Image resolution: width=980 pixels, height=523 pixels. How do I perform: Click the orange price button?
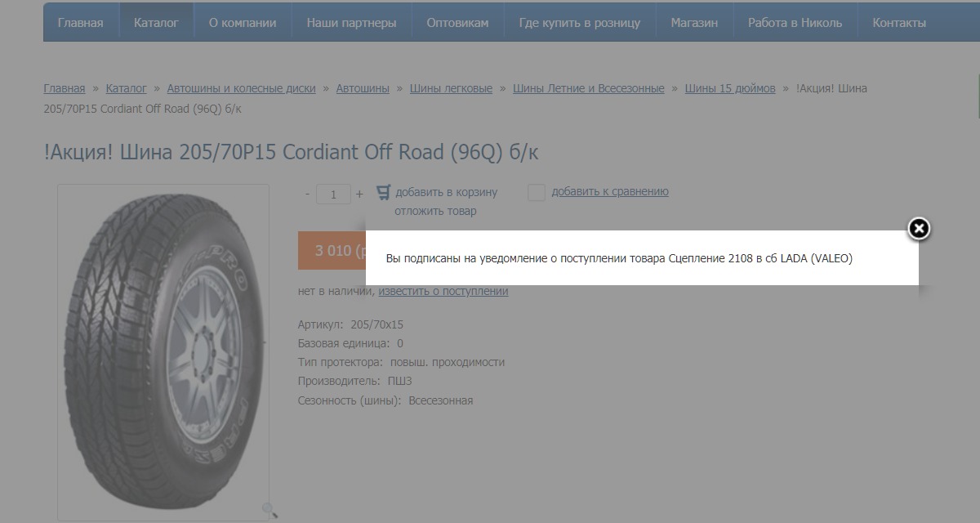[332, 250]
